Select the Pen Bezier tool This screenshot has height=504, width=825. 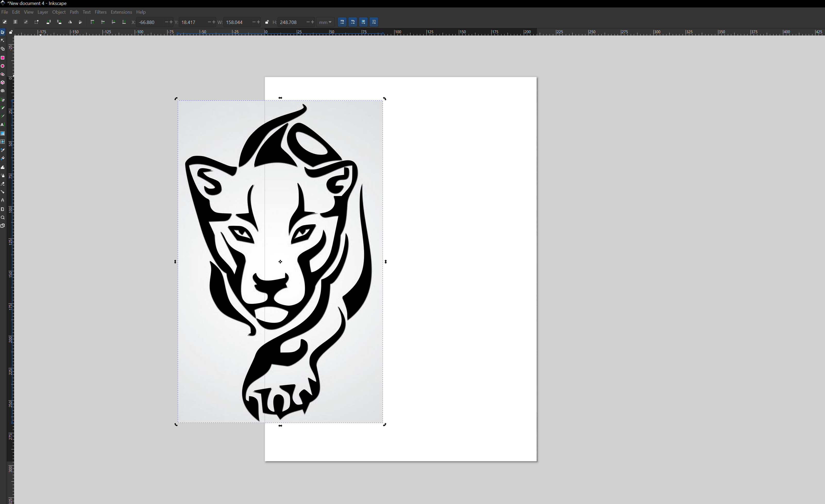3,100
